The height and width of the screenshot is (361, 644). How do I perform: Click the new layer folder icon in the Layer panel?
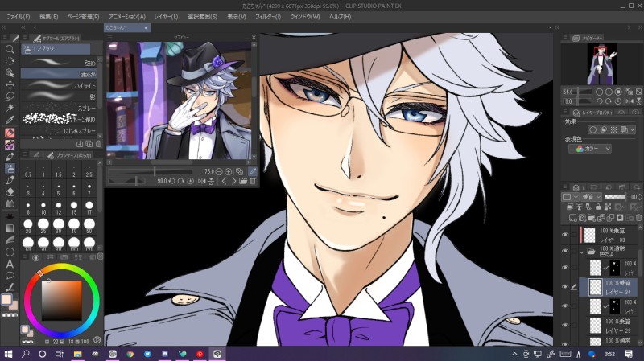(x=592, y=217)
